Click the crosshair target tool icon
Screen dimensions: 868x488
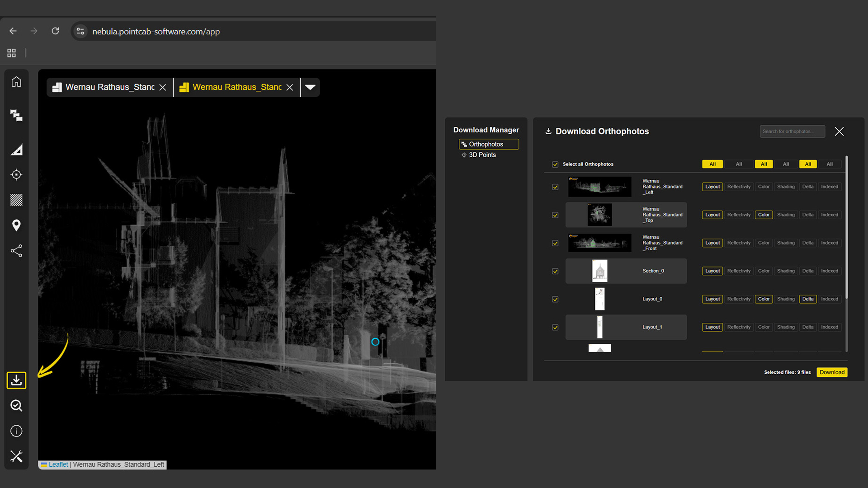click(x=16, y=174)
